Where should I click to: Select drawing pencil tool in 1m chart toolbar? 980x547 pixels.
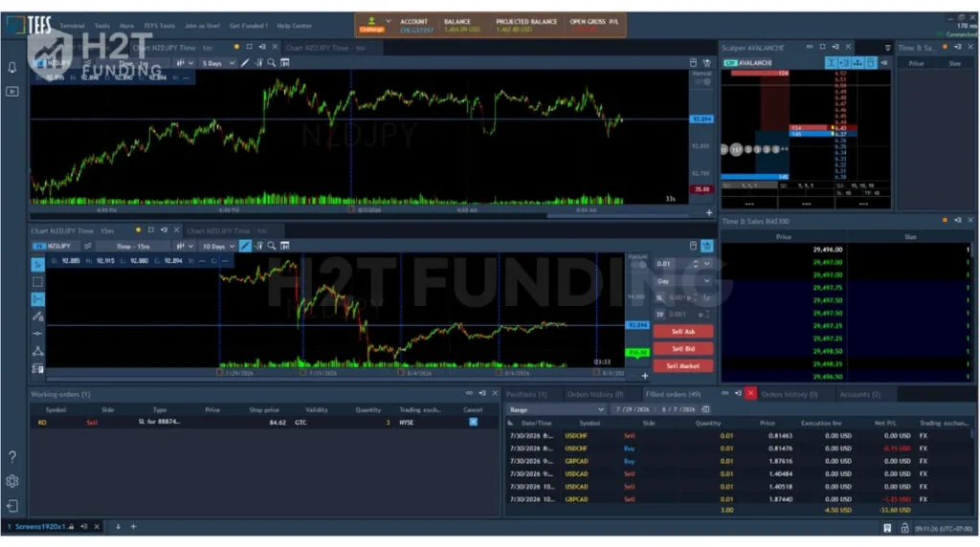tap(245, 62)
